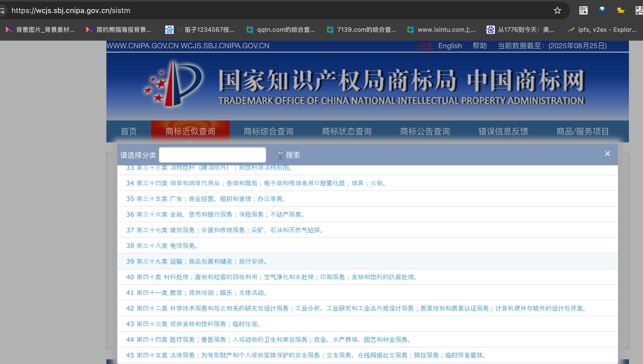
Task: Open the 笛子1234567 bookmark
Action: 200,30
